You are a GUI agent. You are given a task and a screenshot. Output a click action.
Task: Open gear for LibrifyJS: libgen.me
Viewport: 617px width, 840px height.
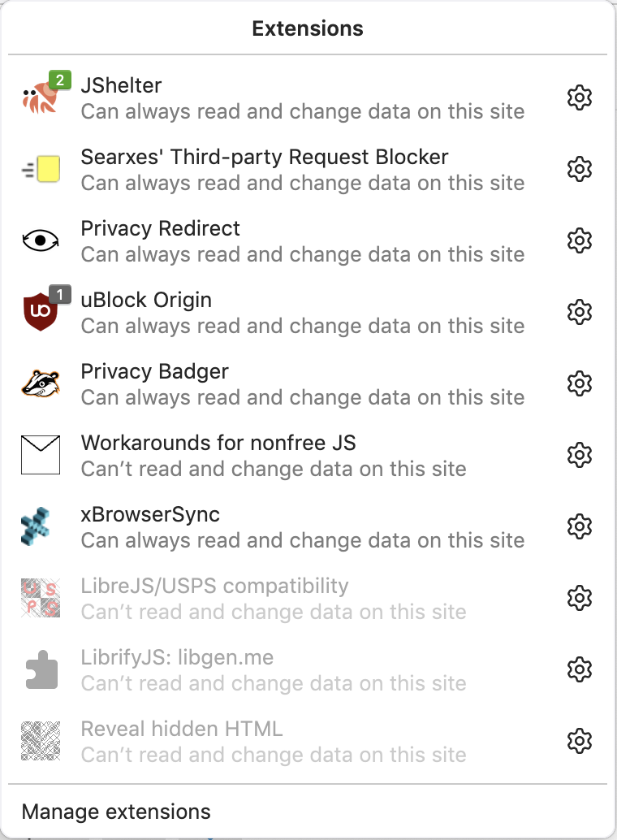click(580, 669)
